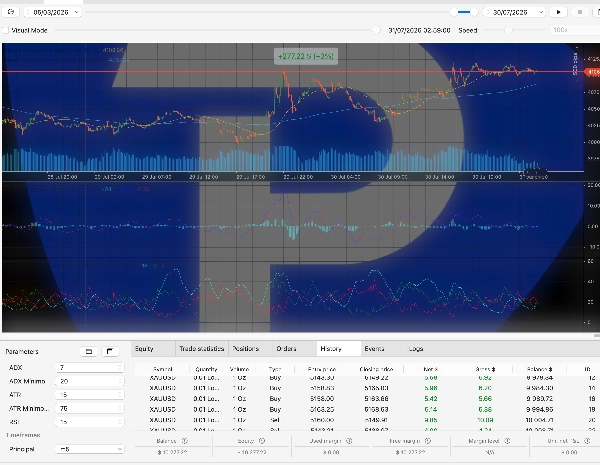The height and width of the screenshot is (465, 600).
Task: Click the info icon next to Equity summary
Action: pyautogui.click(x=262, y=441)
